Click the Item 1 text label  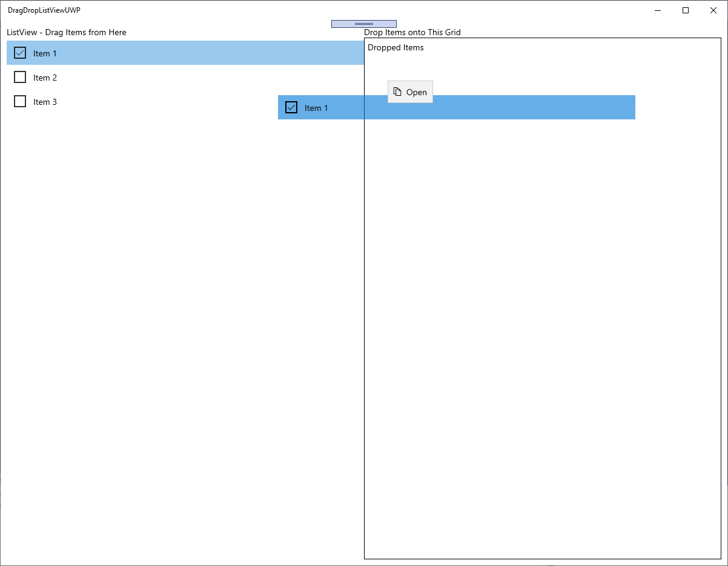point(44,53)
